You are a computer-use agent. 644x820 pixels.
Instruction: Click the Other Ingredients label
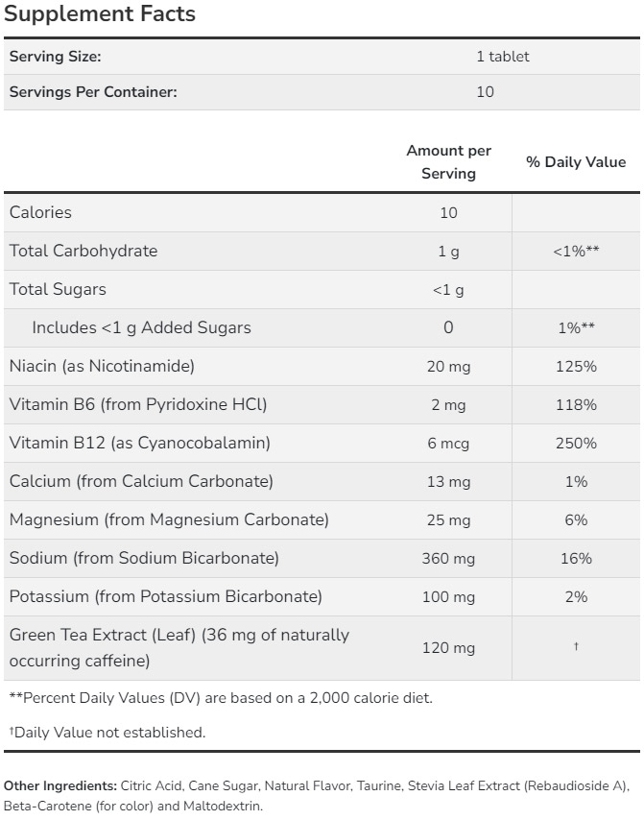[x=61, y=786]
